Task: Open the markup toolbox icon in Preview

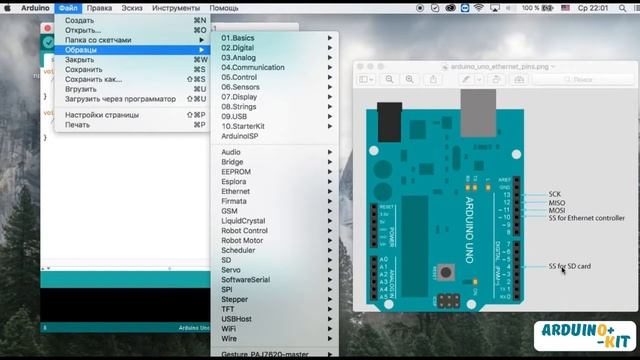Action: coord(519,79)
